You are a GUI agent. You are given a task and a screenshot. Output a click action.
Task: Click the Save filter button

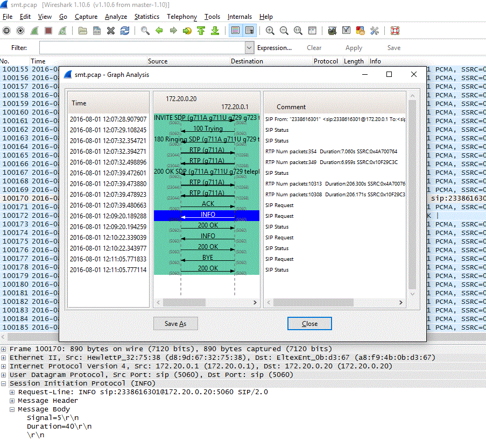pyautogui.click(x=393, y=48)
